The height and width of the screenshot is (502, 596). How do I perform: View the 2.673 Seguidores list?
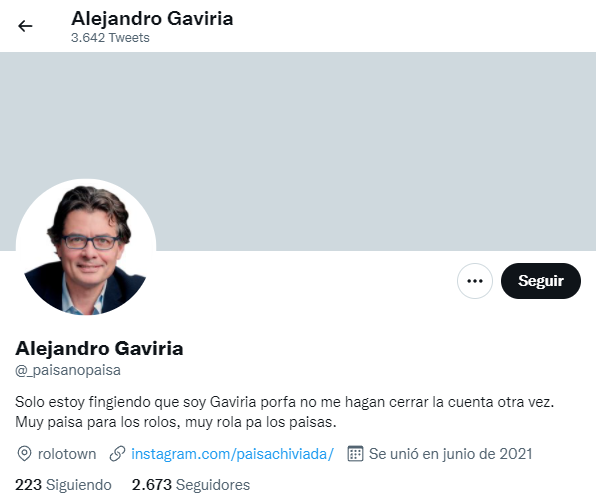(x=191, y=485)
